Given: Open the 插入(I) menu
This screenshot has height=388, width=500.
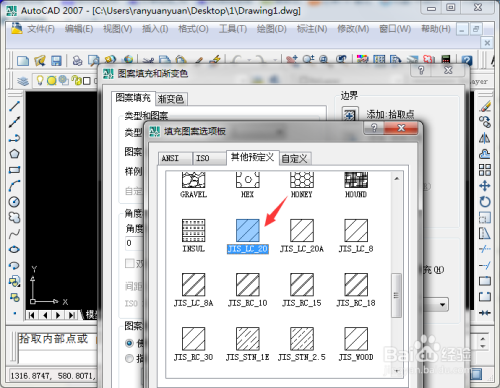Looking at the screenshot, I should click(x=155, y=29).
